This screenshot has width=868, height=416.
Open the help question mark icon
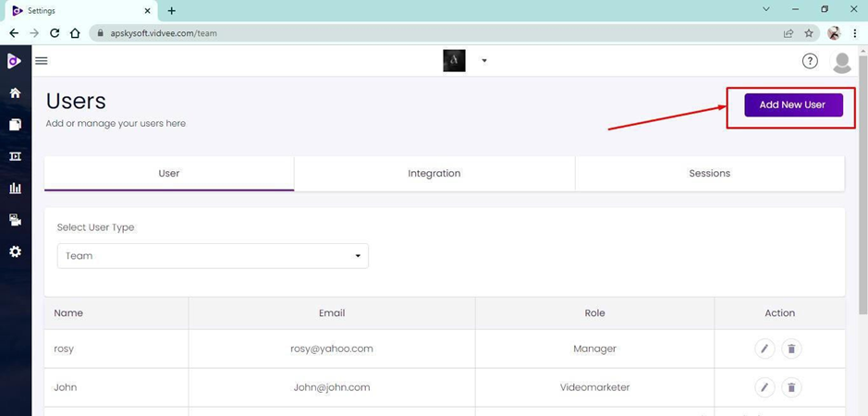pos(810,62)
